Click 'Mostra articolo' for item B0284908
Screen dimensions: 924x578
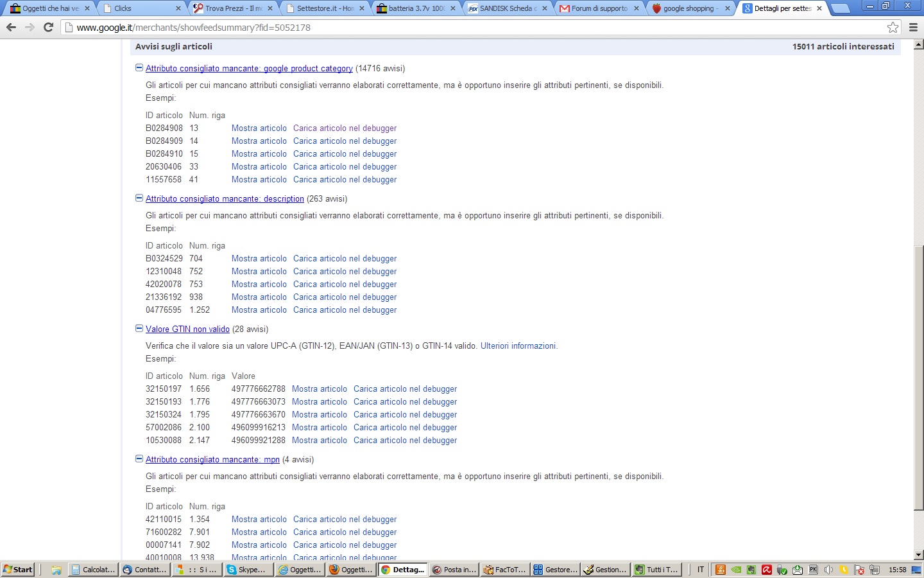click(x=259, y=128)
